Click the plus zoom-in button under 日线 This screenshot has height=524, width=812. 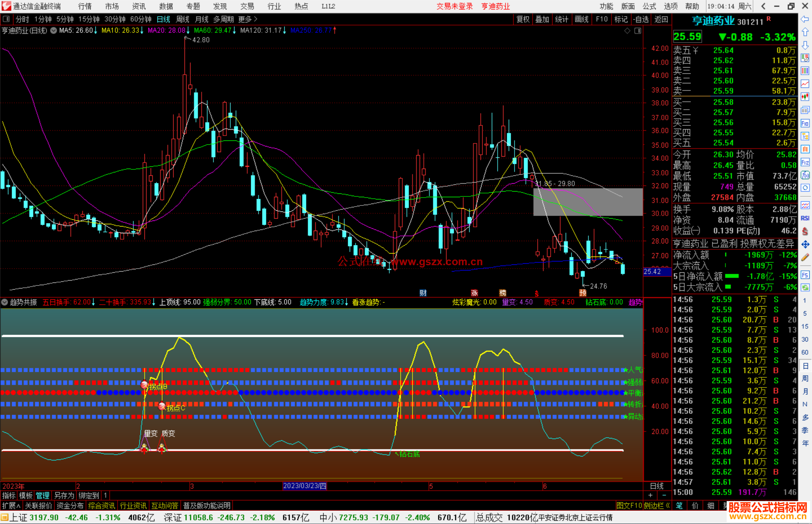click(650, 495)
